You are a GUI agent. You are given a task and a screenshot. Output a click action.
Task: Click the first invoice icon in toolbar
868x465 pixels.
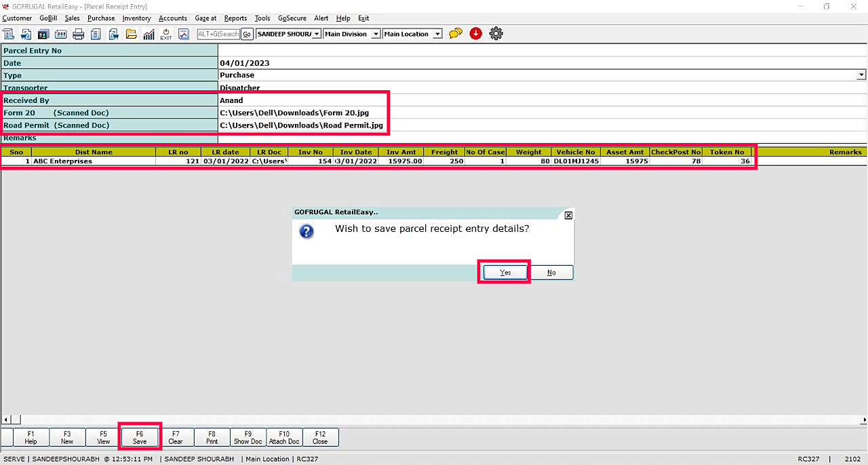point(8,34)
